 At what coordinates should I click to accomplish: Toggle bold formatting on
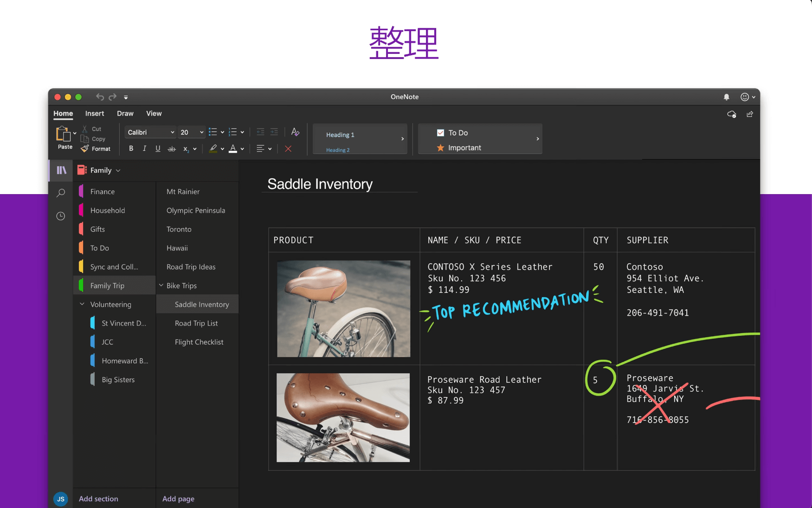[x=131, y=149]
